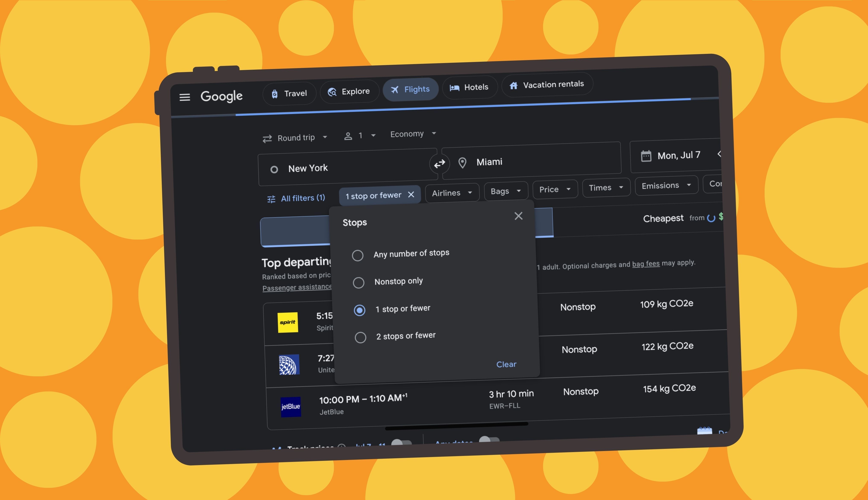Click the 154 kg CO2e value
Image resolution: width=868 pixels, height=500 pixels.
(669, 388)
